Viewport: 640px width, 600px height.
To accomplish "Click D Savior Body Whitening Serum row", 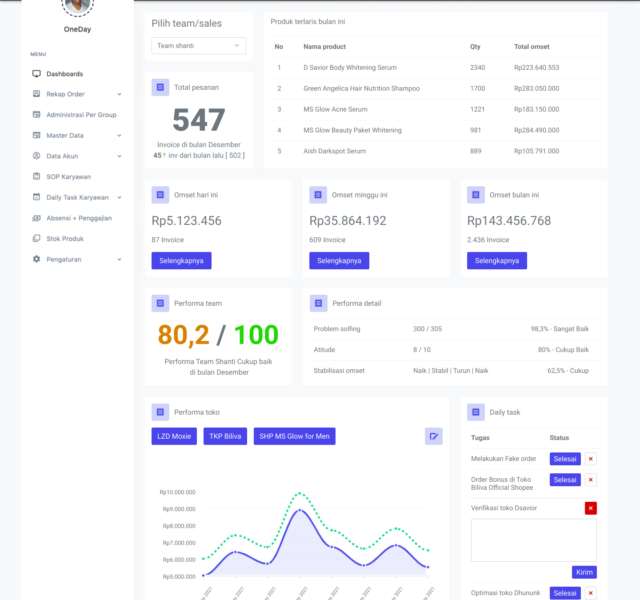I will (x=436, y=68).
